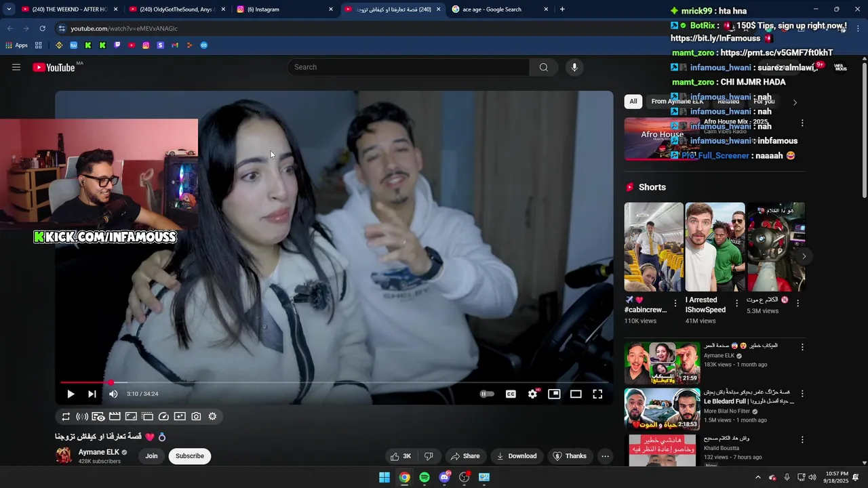
Task: Share the video
Action: [x=465, y=456]
